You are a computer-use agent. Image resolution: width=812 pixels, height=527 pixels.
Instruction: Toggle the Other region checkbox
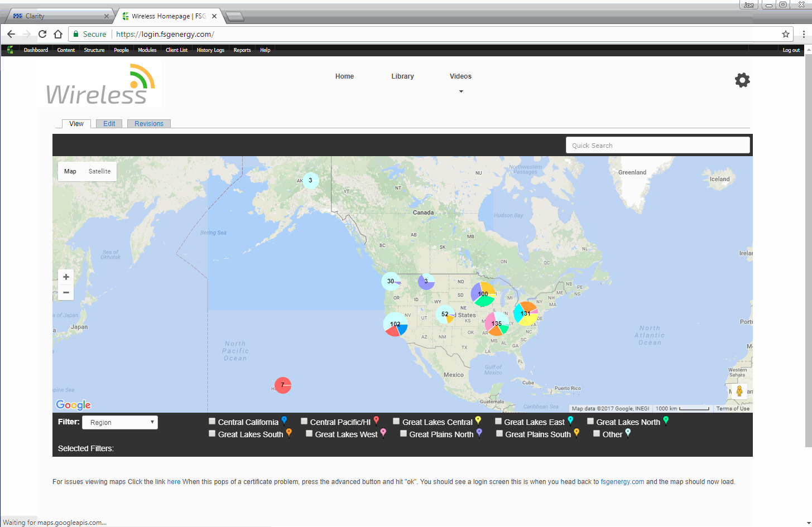coord(597,434)
